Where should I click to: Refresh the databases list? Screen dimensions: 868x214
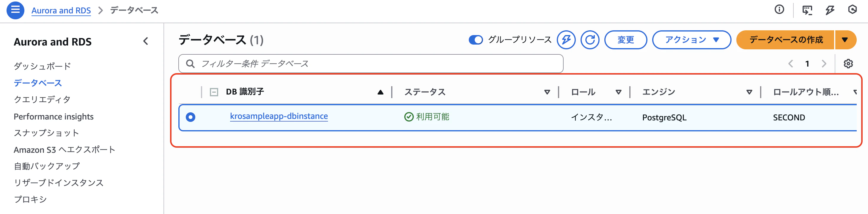point(590,40)
